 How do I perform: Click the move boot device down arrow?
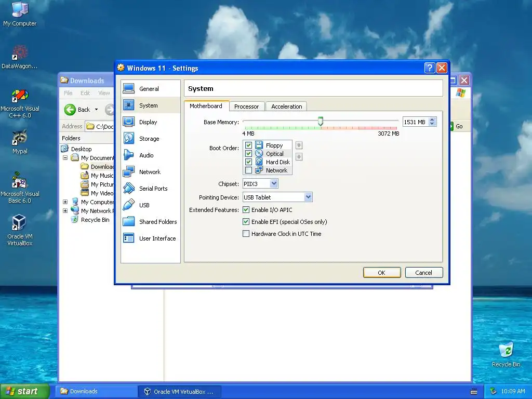pos(299,157)
